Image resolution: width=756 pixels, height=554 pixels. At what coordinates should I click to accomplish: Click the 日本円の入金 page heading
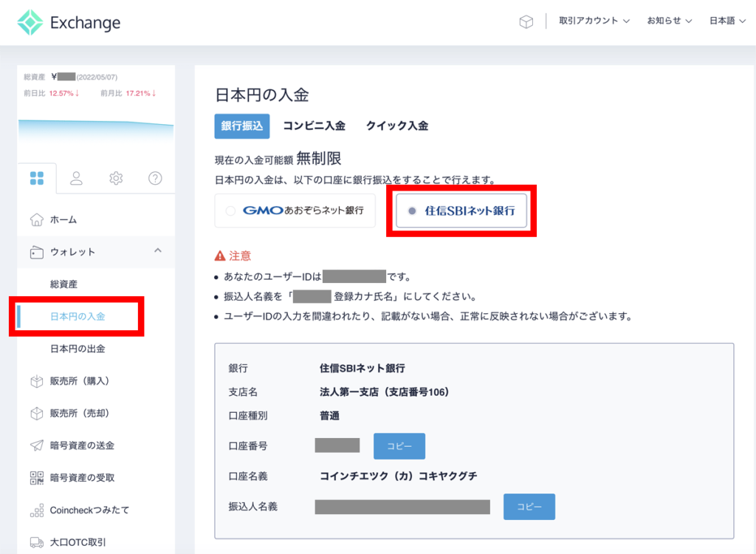click(262, 95)
